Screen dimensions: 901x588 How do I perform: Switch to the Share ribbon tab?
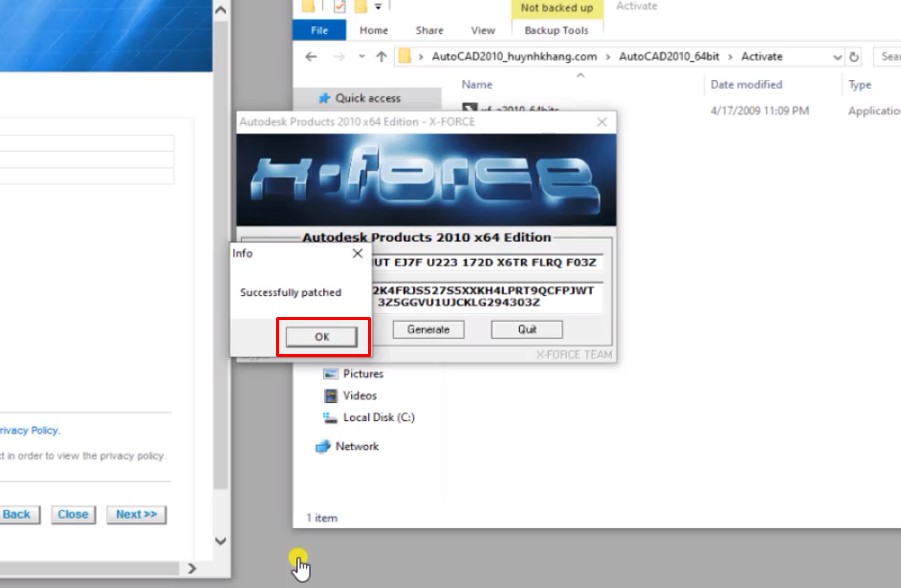coord(429,31)
